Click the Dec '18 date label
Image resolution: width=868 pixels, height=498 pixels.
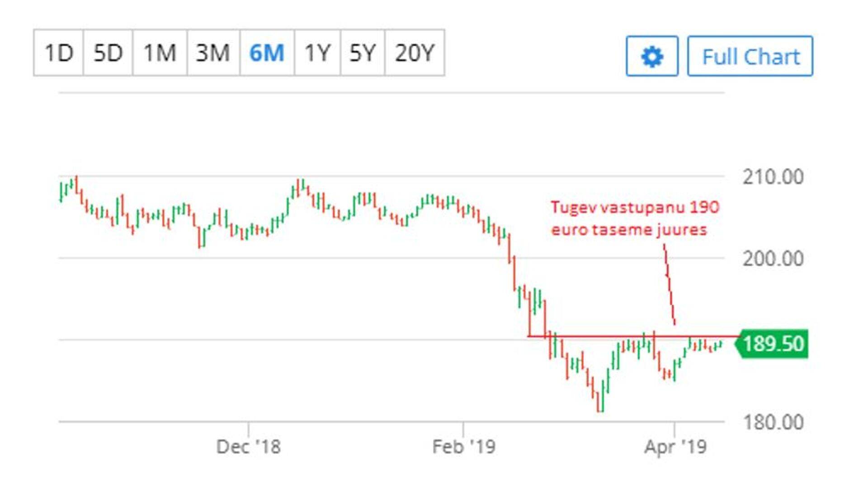pos(248,447)
